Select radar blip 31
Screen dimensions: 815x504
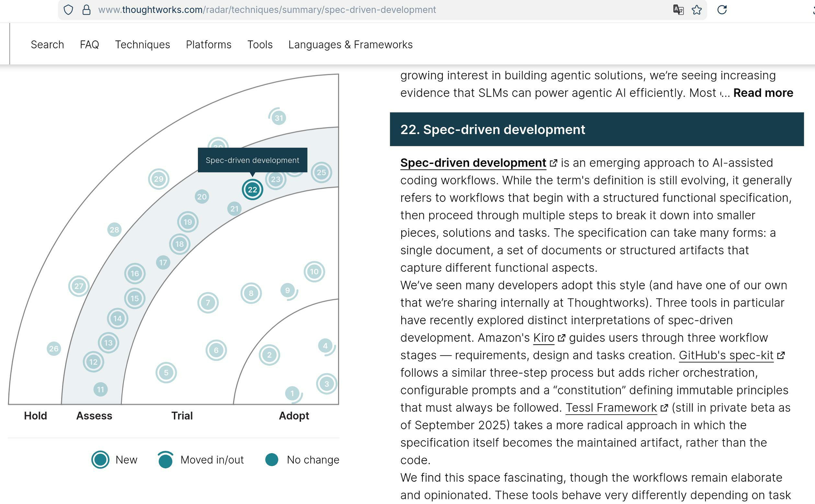click(278, 118)
